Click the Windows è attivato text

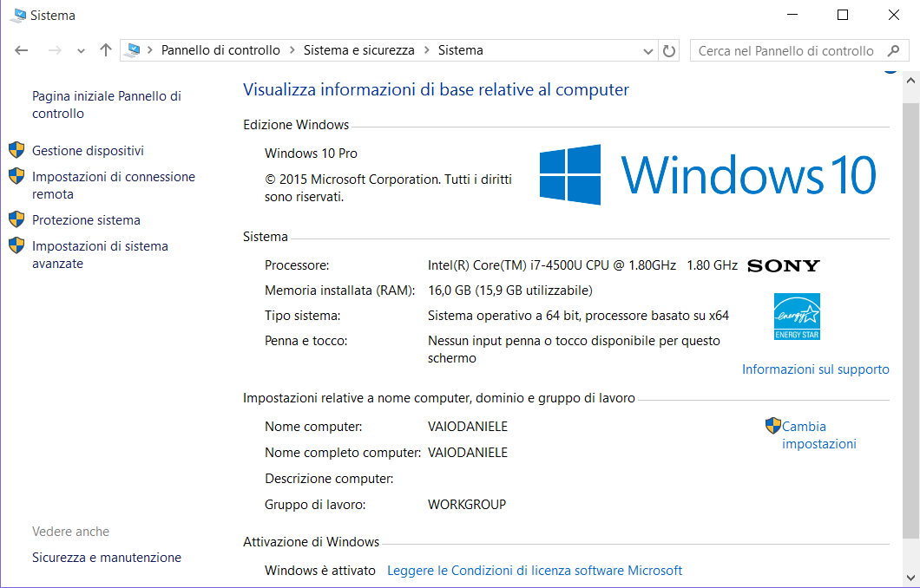click(319, 571)
